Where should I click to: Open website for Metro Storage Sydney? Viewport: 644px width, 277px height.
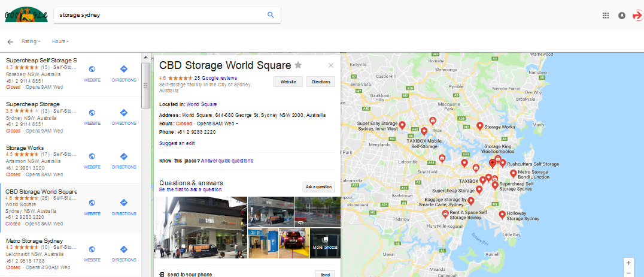tap(92, 253)
